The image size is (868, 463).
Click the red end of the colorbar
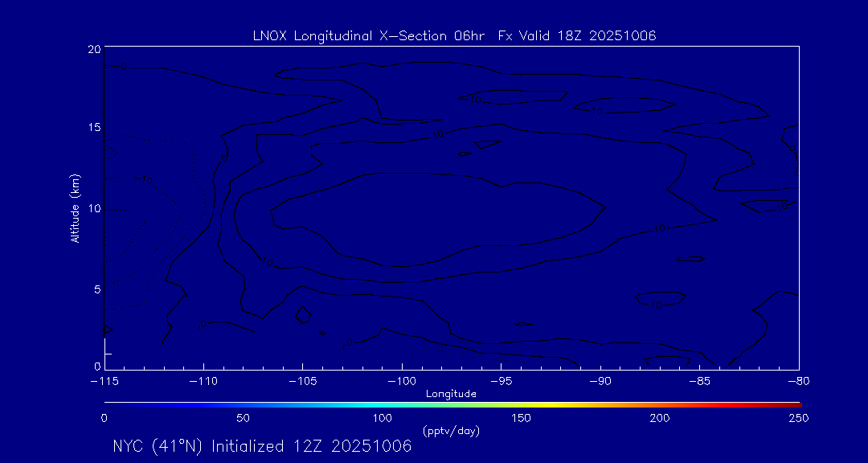click(x=792, y=404)
